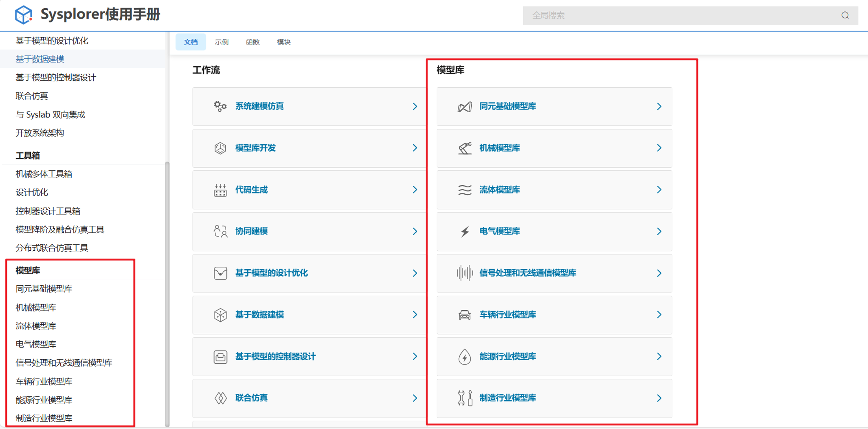
Task: Click the Sysplorer cube logo icon
Action: point(24,15)
